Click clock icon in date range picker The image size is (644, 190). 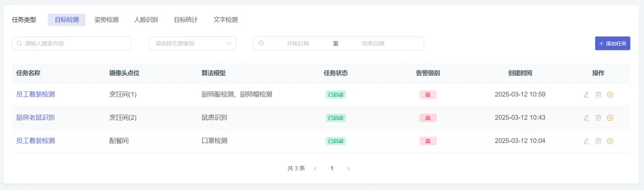pos(261,43)
